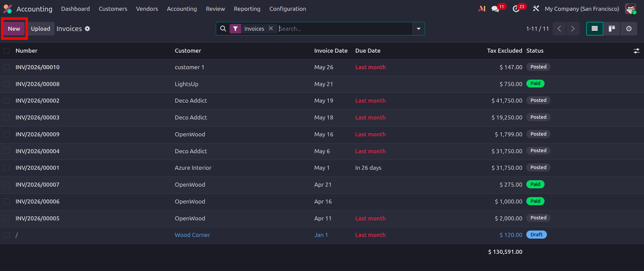Click the May 26 invoice date cell
The image size is (644, 271).
(324, 67)
